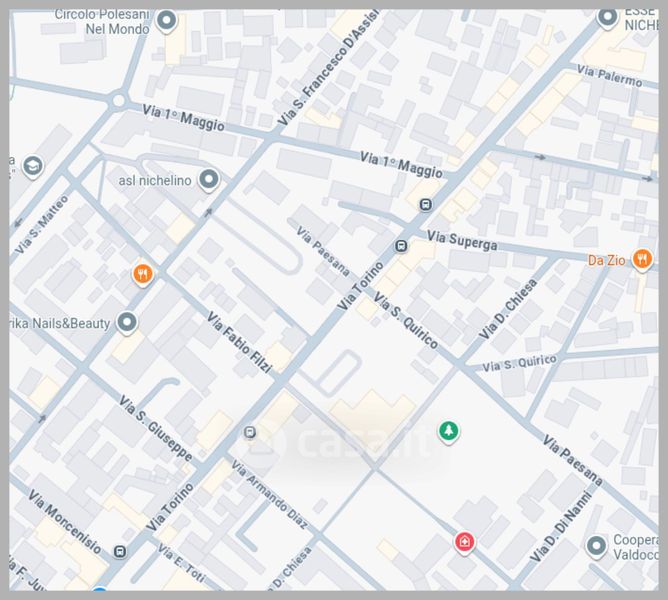Select the Via S. Giuseppe street label
Screen dimensions: 668x600
(154, 429)
